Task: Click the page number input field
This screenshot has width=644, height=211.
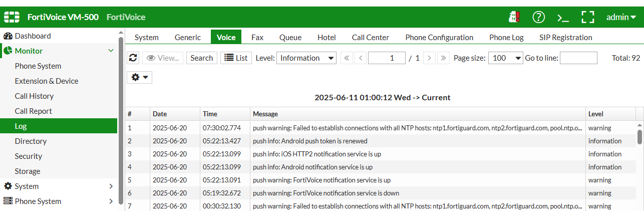Action: 387,58
